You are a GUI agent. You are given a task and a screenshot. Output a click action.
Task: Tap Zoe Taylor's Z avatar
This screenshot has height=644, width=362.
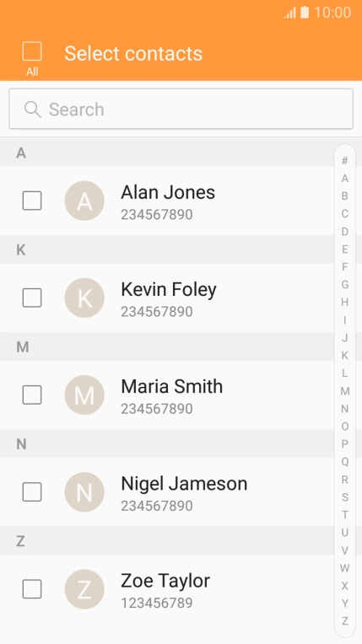click(x=84, y=589)
